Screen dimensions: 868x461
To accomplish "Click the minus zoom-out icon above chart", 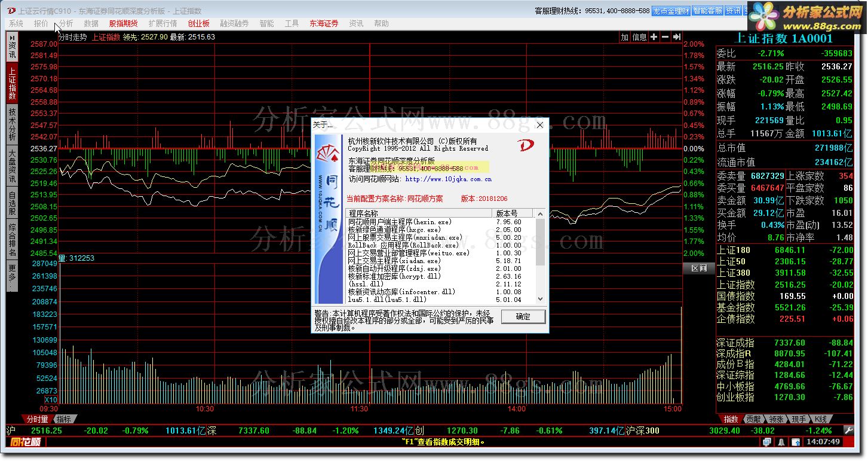I will [x=665, y=37].
